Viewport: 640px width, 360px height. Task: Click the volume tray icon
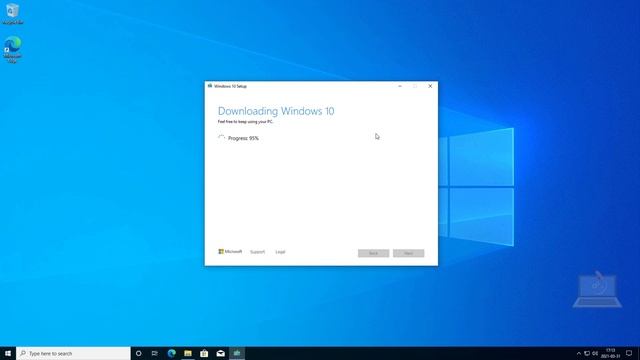(x=595, y=353)
